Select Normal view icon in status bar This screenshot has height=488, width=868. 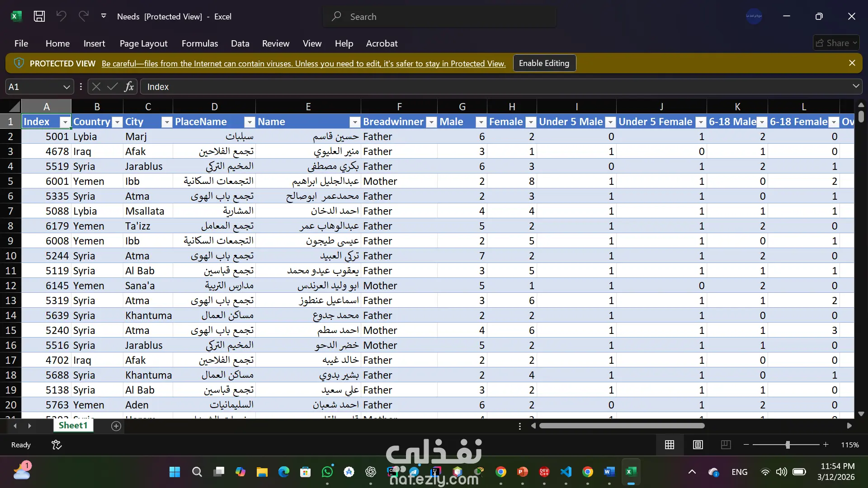click(670, 445)
